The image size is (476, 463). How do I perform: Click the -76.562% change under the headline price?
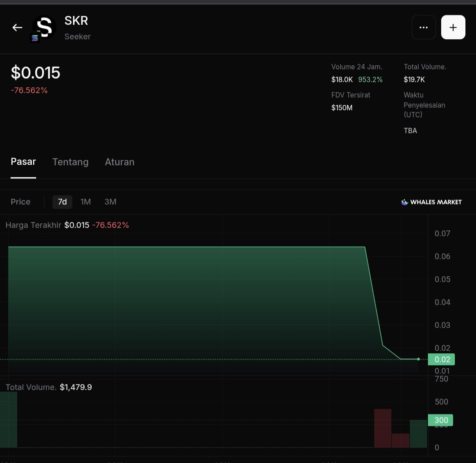[x=29, y=90]
